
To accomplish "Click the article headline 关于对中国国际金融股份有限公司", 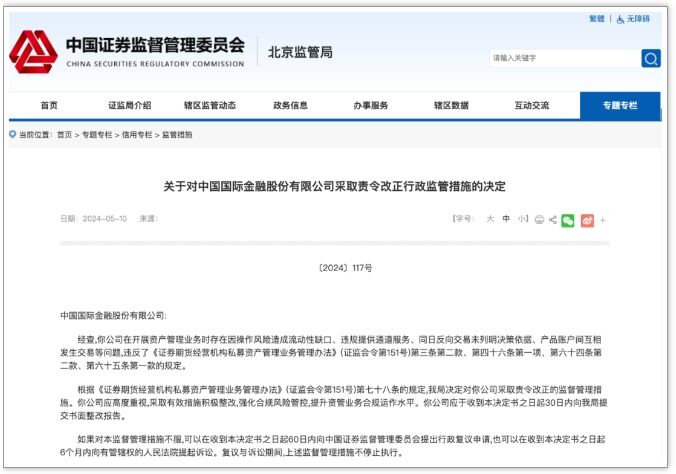I will 334,186.
